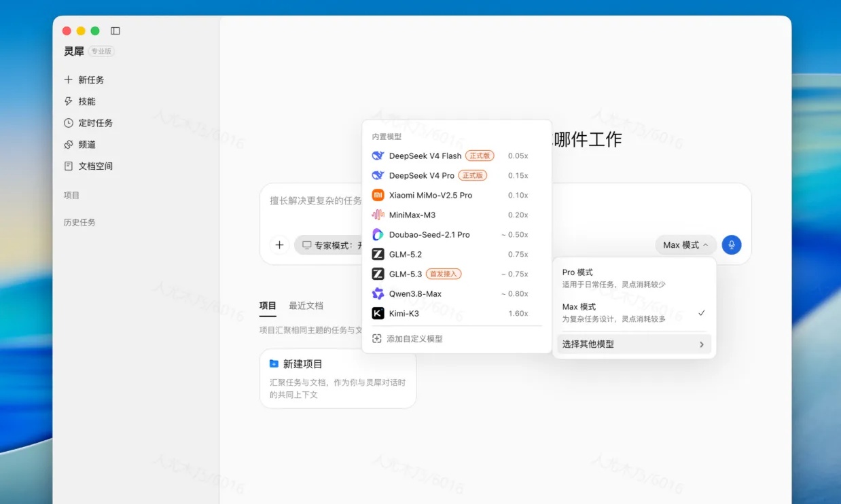The image size is (841, 504).
Task: Choose MiniMax-M3 model
Action: [457, 215]
